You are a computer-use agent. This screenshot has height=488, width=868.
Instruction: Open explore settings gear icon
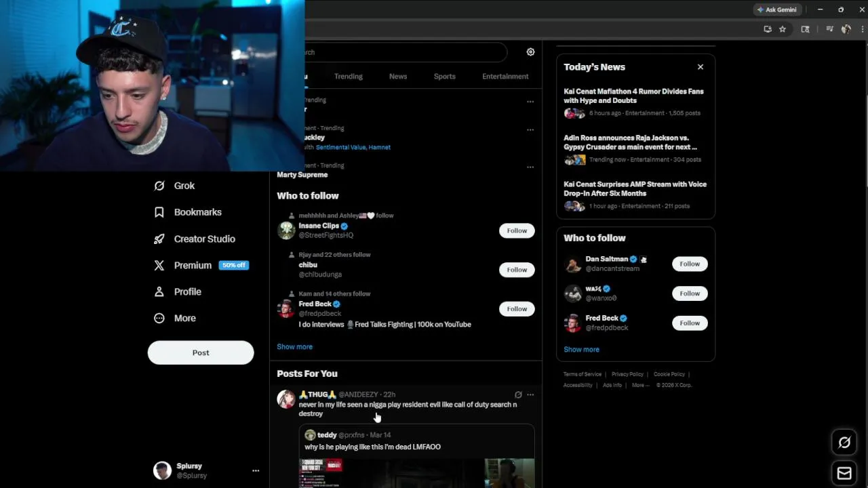(530, 52)
